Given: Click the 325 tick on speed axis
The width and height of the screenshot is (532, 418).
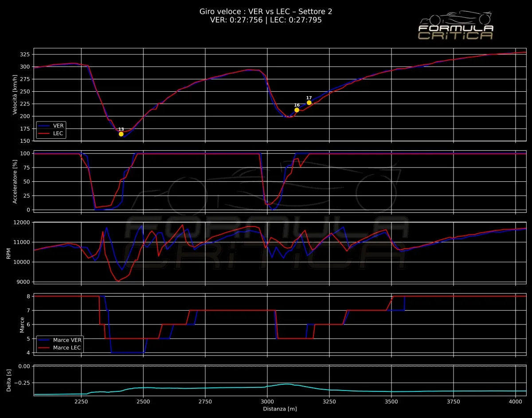Looking at the screenshot, I should coord(25,54).
